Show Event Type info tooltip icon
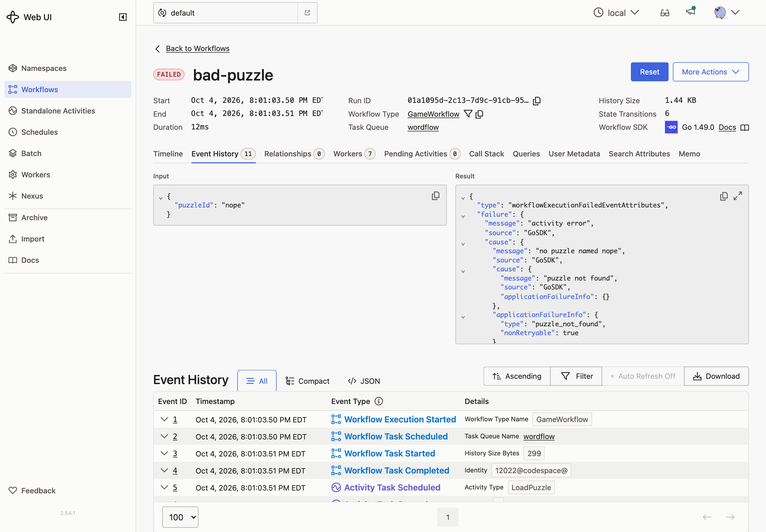This screenshot has height=532, width=766. coord(379,401)
